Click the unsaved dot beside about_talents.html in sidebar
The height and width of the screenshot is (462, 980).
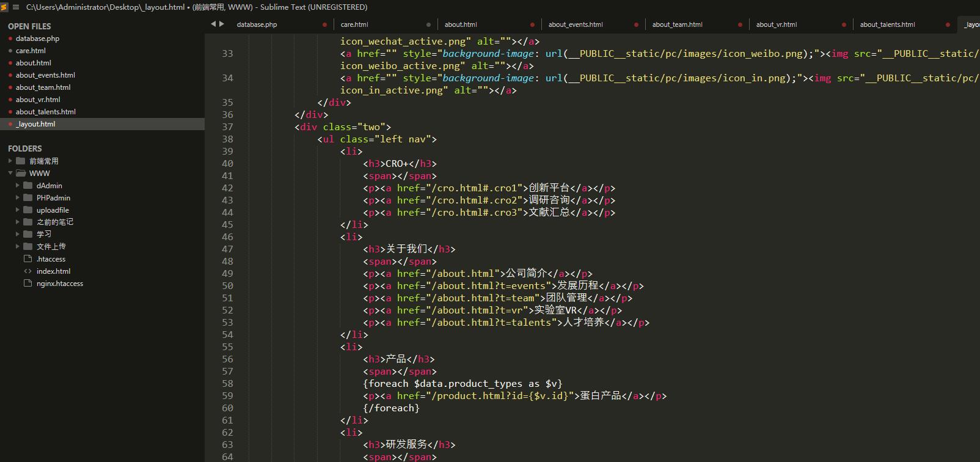coord(10,112)
